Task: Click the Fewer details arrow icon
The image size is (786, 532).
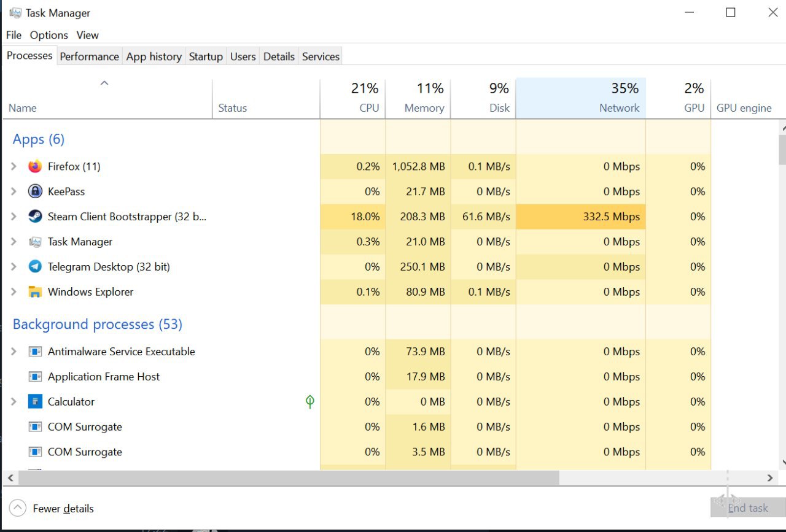Action: pos(18,508)
